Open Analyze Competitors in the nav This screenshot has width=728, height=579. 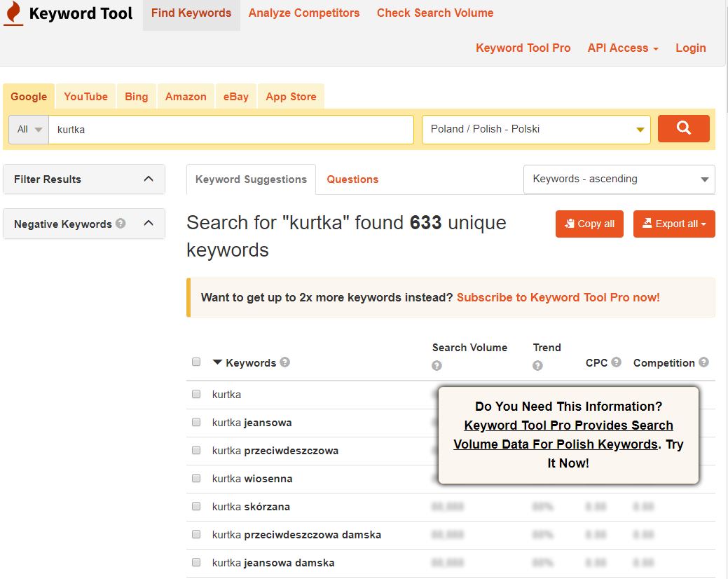point(303,13)
